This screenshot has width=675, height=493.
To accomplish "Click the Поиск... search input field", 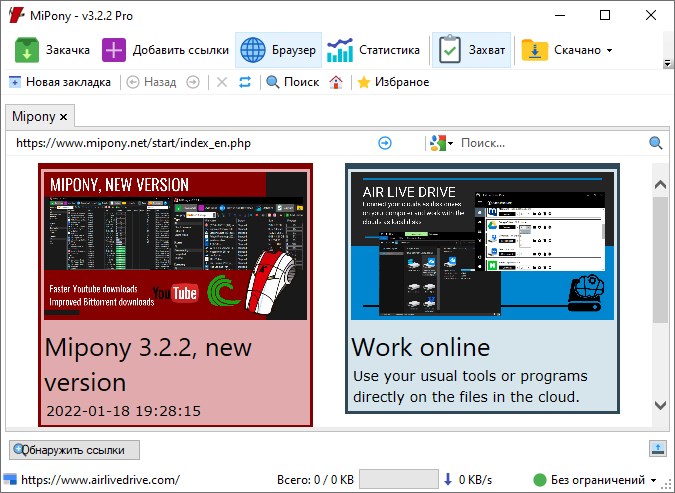I will tap(551, 143).
